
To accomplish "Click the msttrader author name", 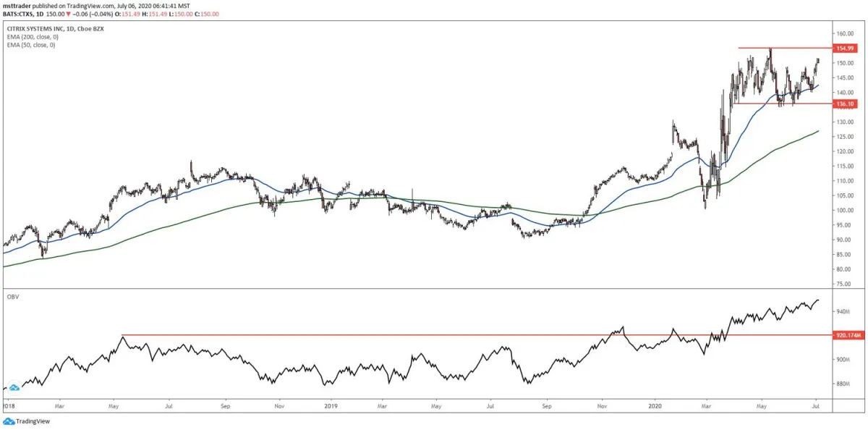I will coord(17,6).
